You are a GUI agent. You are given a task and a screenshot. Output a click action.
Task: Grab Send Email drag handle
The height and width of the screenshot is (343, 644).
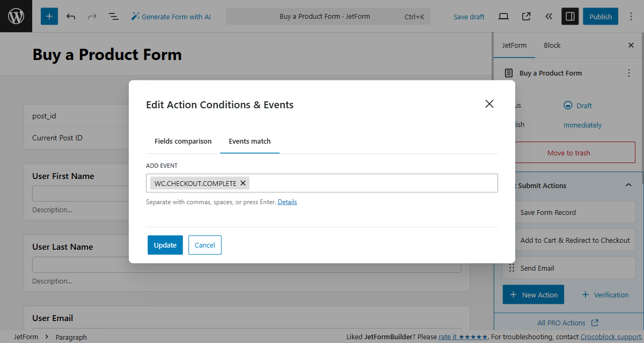tap(511, 268)
